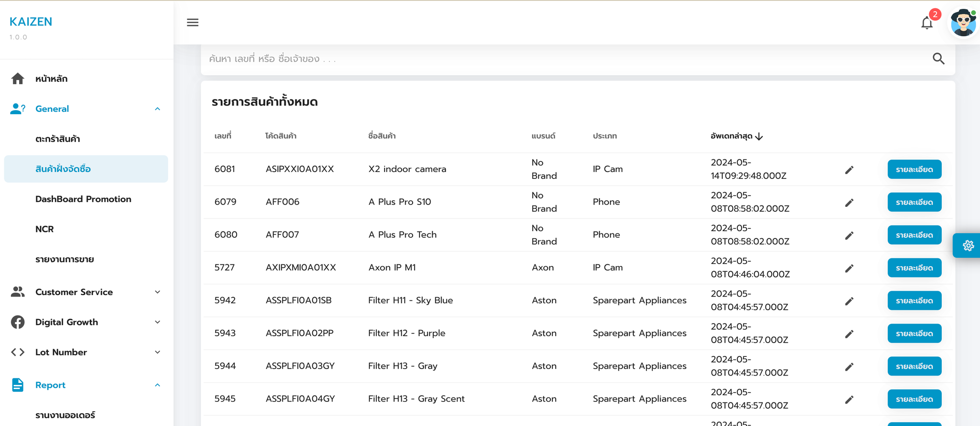The width and height of the screenshot is (980, 426).
Task: Click รายละเอียด for ASSPLFI0A03GY row
Action: pos(914,367)
